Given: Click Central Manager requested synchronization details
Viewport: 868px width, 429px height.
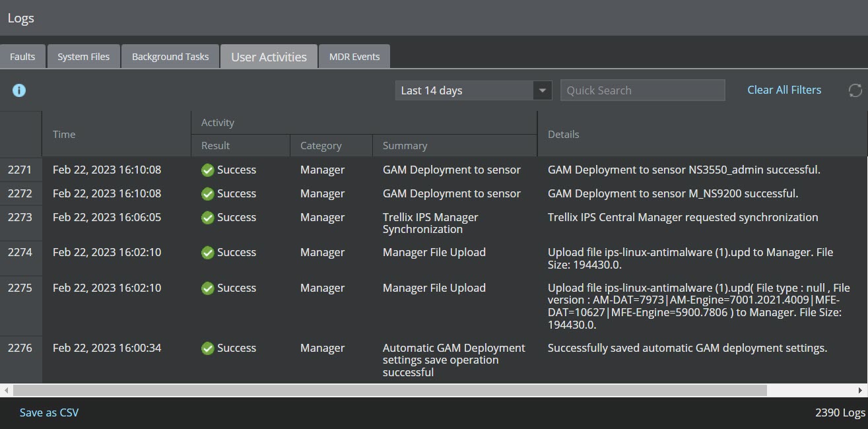Looking at the screenshot, I should [683, 217].
